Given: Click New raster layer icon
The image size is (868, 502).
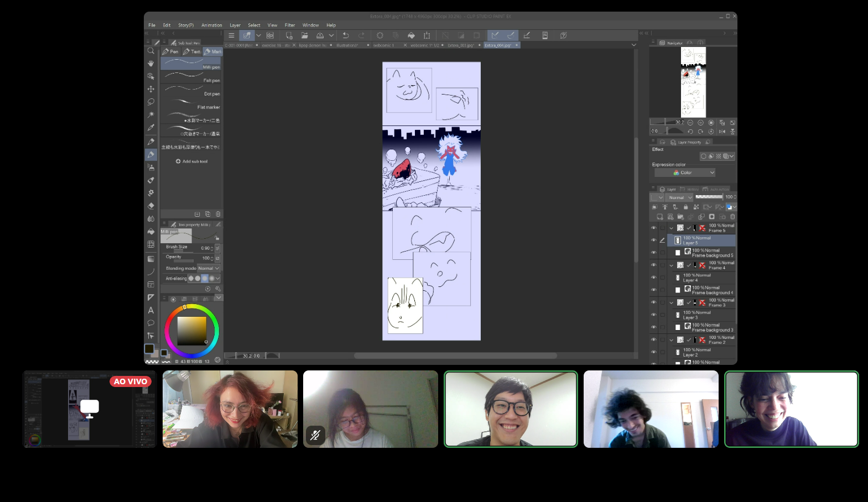Looking at the screenshot, I should [x=659, y=217].
